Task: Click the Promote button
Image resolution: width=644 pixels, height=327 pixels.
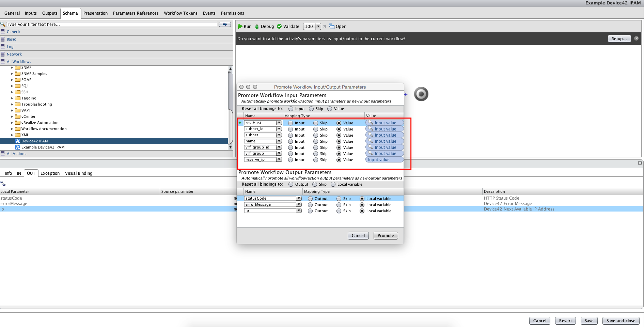Action: pos(386,235)
